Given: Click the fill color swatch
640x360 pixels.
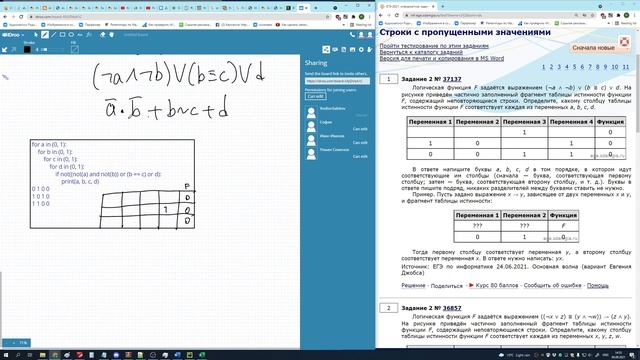Looking at the screenshot, I should [x=75, y=49].
